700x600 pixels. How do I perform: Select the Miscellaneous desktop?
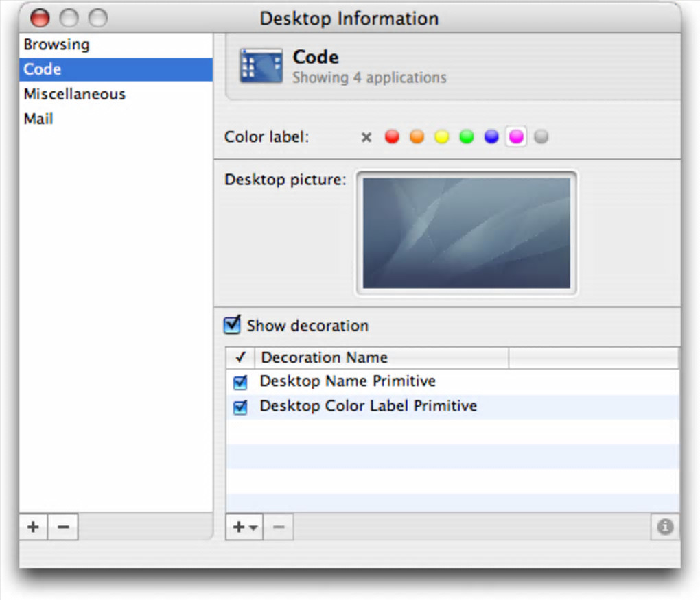(x=74, y=94)
